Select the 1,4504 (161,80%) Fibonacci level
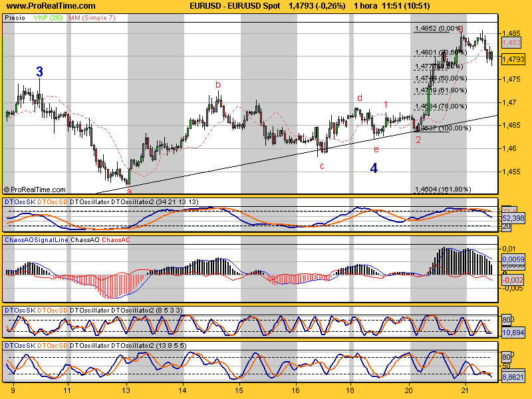Viewport: 532px width, 399px height. click(443, 190)
